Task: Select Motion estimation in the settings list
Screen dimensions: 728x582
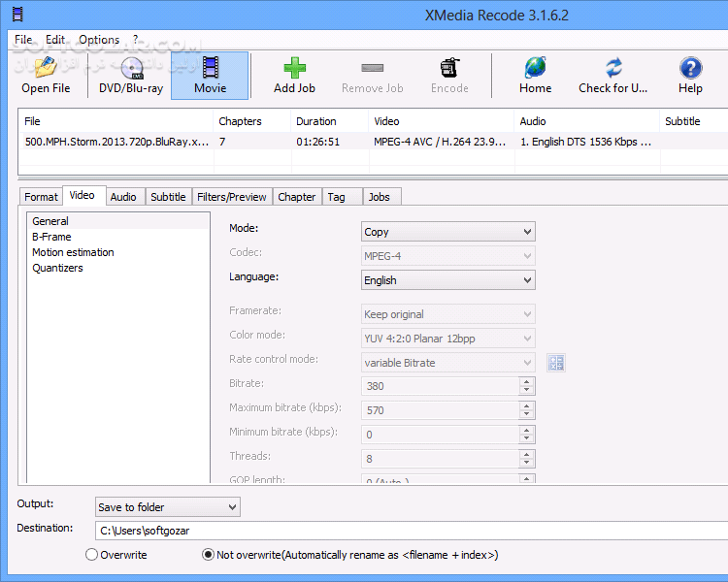Action: click(73, 252)
